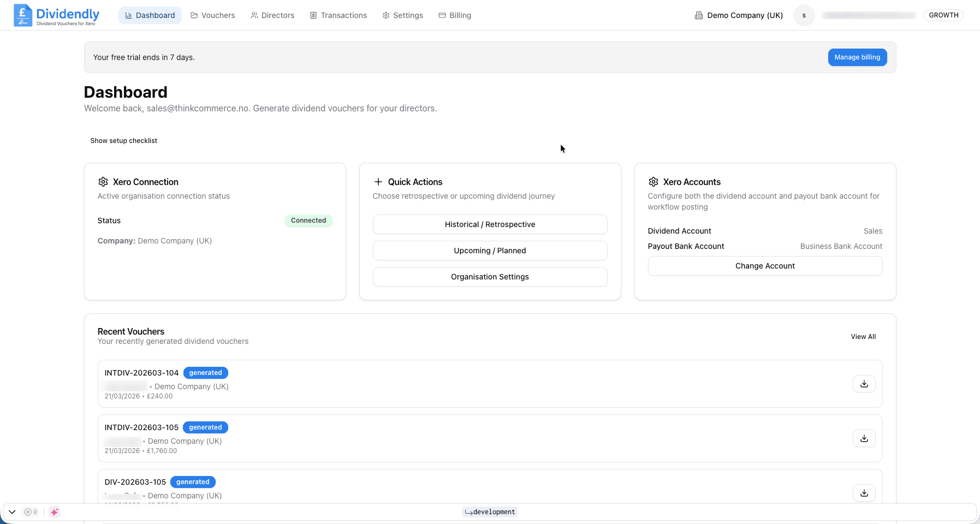Image resolution: width=980 pixels, height=524 pixels.
Task: Open Settings via the gear icon
Action: pyautogui.click(x=385, y=15)
